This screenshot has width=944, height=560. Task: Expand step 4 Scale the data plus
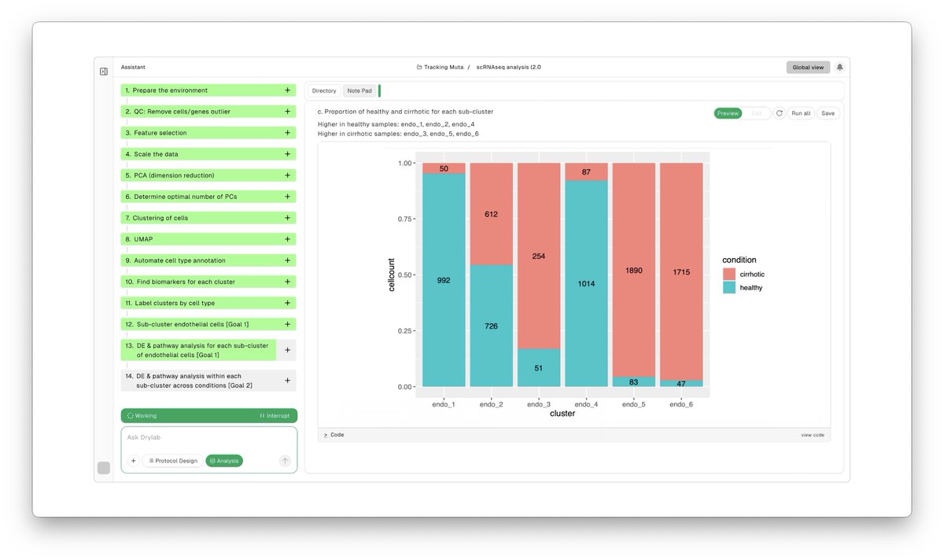(x=287, y=154)
